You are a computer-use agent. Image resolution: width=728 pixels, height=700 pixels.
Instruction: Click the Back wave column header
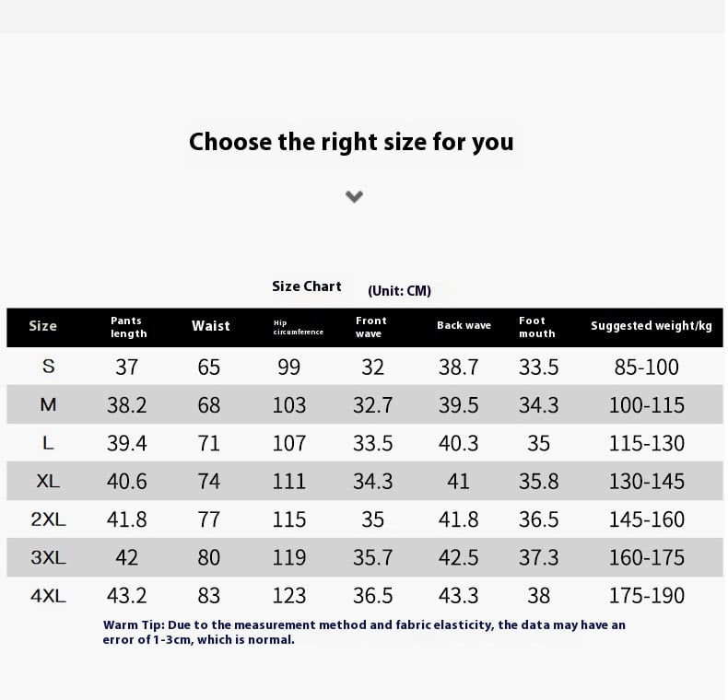pyautogui.click(x=464, y=325)
